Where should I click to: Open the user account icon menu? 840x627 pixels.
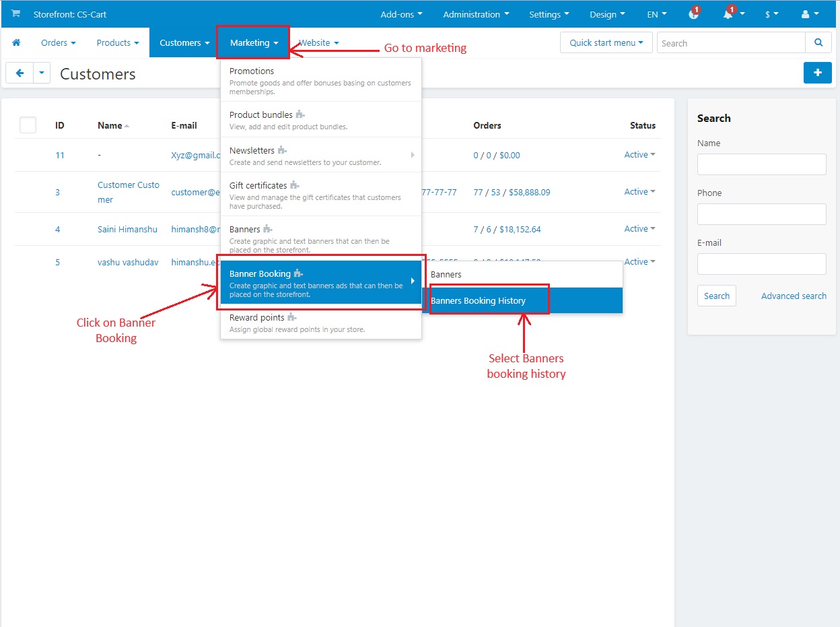pos(810,14)
